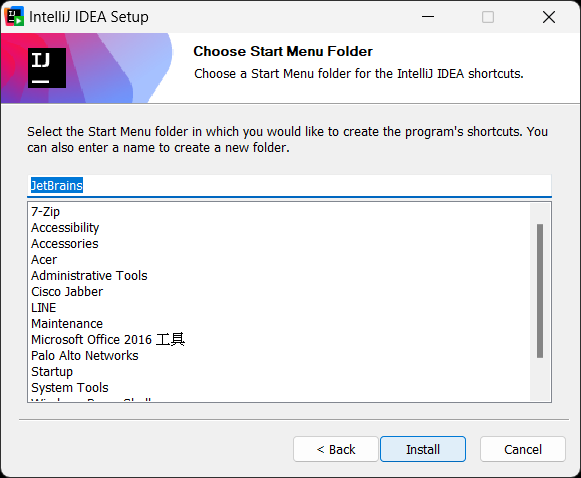Select the Accessibility folder entry

(x=65, y=228)
